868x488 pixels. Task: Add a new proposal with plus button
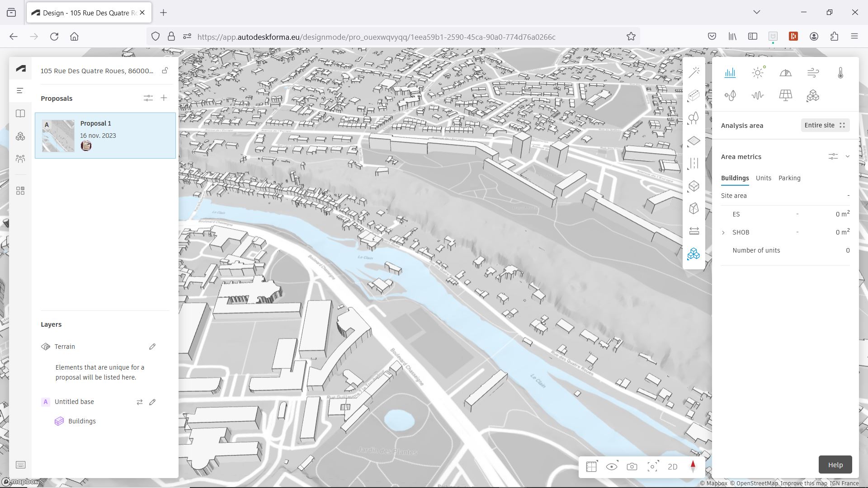(164, 98)
